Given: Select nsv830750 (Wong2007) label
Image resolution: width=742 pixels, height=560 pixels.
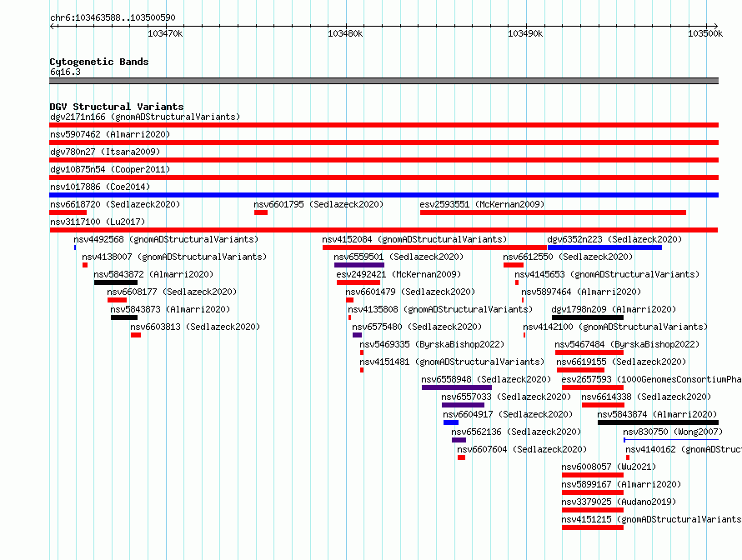Looking at the screenshot, I should point(673,432).
